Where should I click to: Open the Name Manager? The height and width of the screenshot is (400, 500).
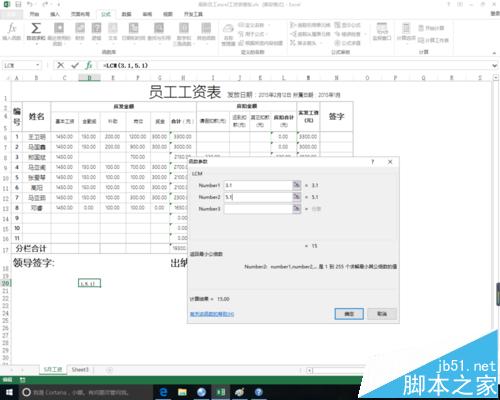point(228,33)
